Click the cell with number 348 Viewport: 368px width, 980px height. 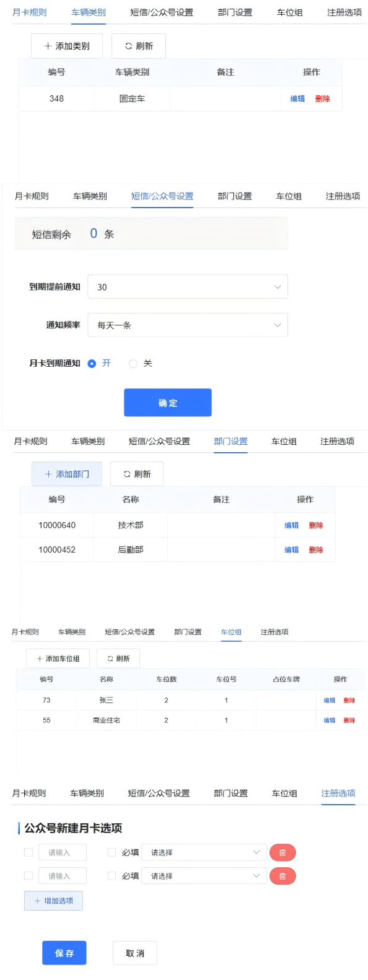(x=56, y=98)
